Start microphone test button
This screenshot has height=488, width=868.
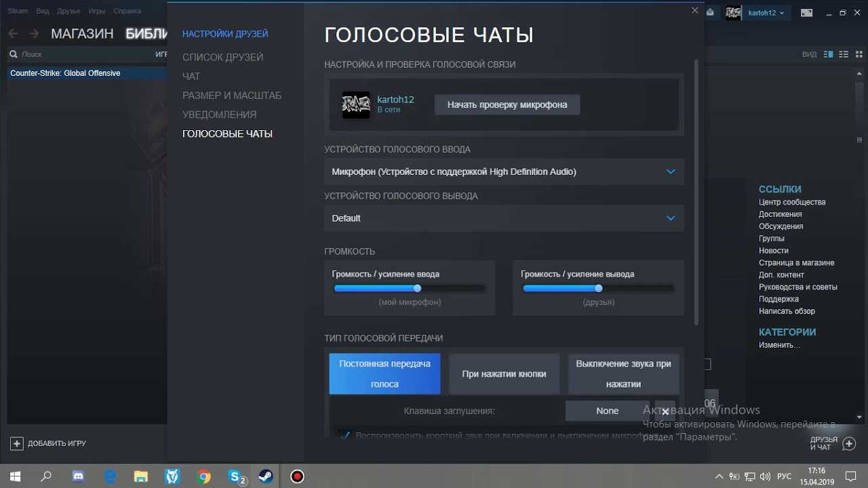(x=507, y=104)
